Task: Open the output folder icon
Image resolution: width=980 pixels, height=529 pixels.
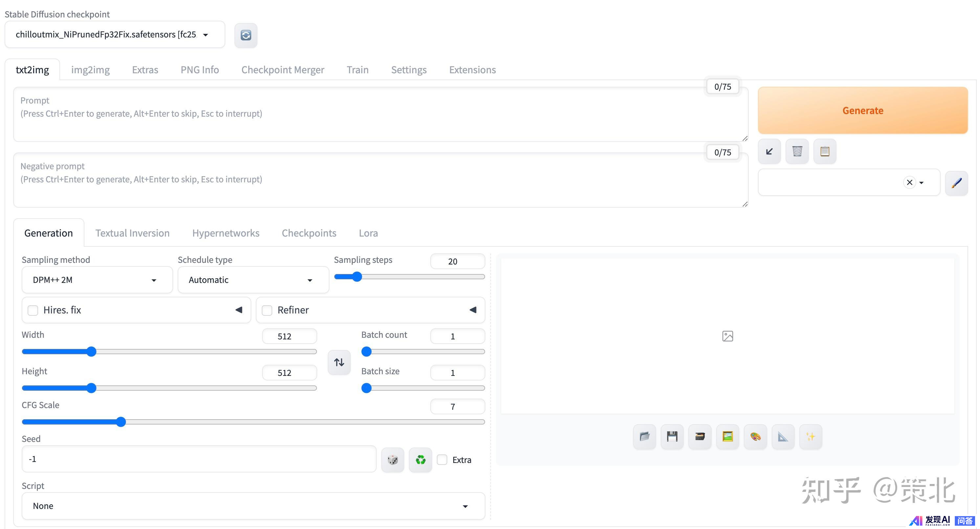Action: tap(644, 437)
